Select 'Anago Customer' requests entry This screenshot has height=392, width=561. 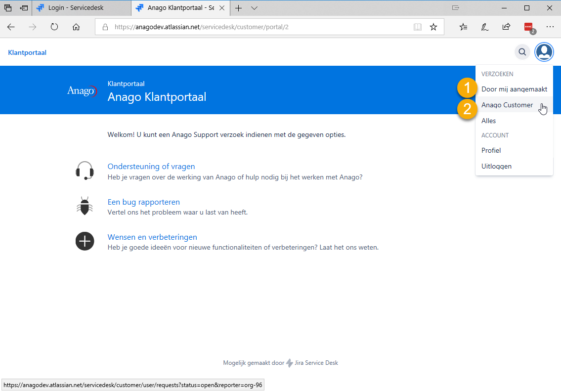[514, 105]
